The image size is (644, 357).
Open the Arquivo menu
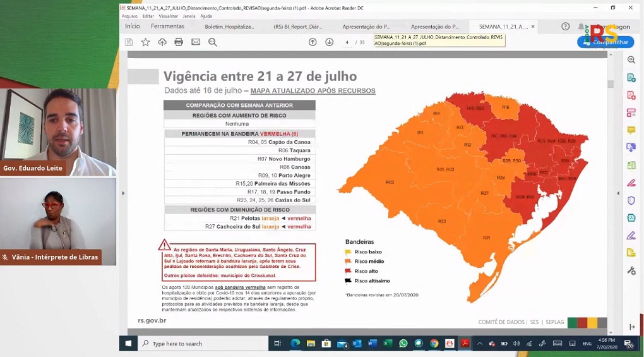[129, 16]
